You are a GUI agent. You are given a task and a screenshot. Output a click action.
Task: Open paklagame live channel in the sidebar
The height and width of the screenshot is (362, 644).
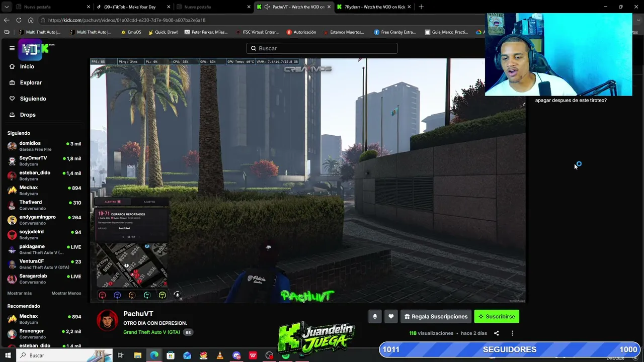(44, 249)
